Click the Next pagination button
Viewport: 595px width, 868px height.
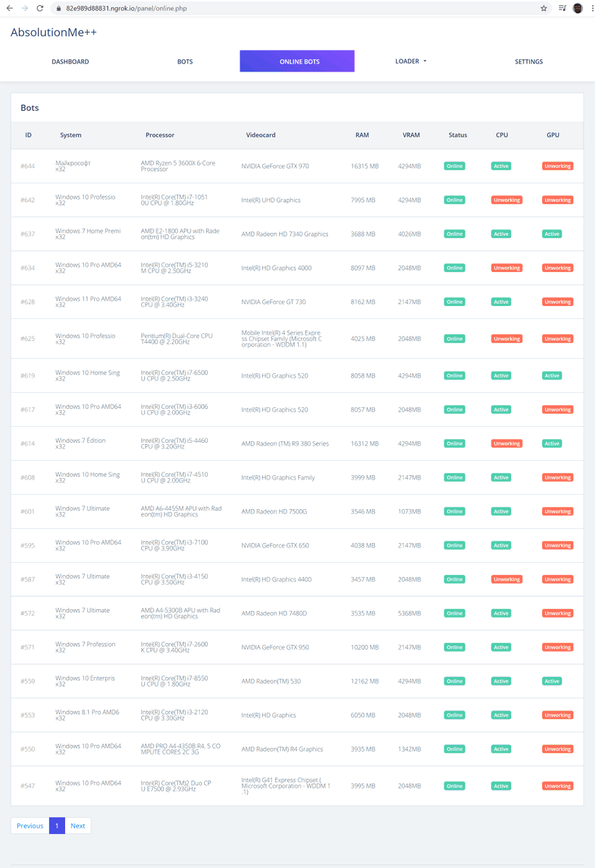pos(77,825)
